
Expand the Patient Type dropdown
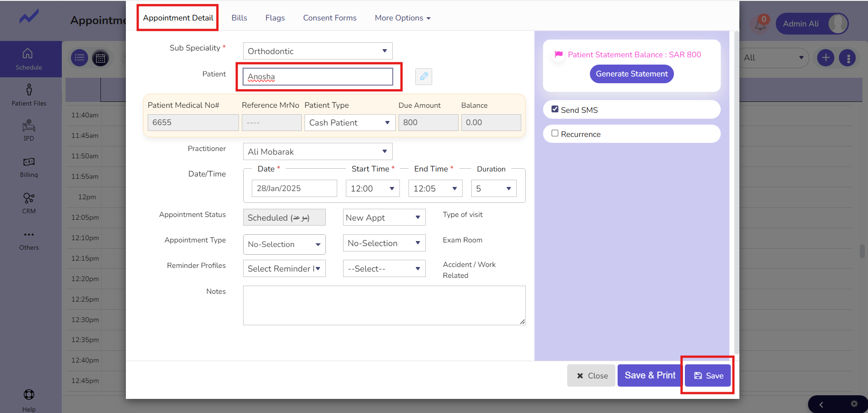click(349, 122)
